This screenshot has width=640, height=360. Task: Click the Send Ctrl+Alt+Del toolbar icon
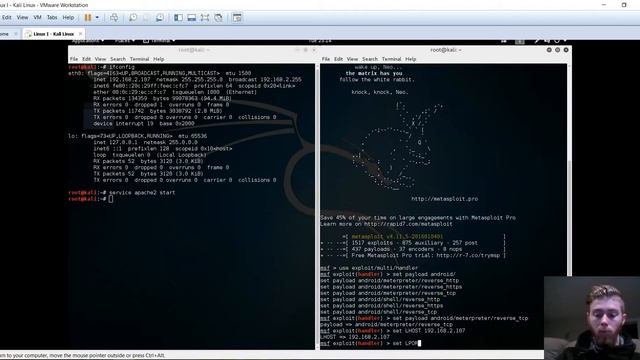click(x=114, y=18)
